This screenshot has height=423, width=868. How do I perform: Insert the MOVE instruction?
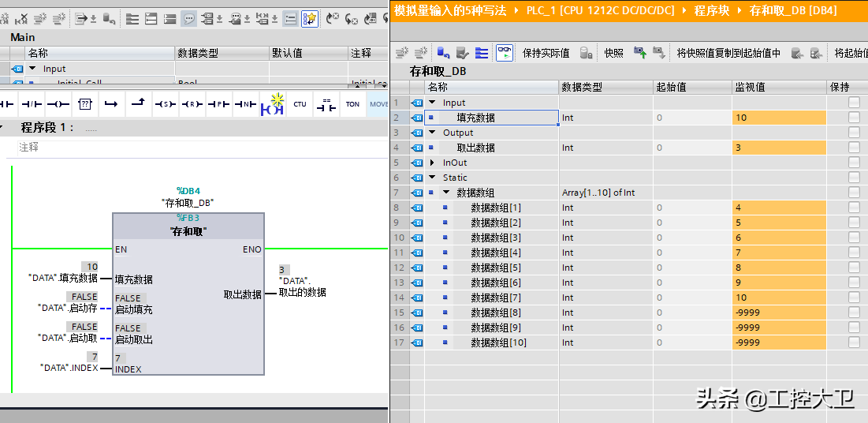pos(378,103)
